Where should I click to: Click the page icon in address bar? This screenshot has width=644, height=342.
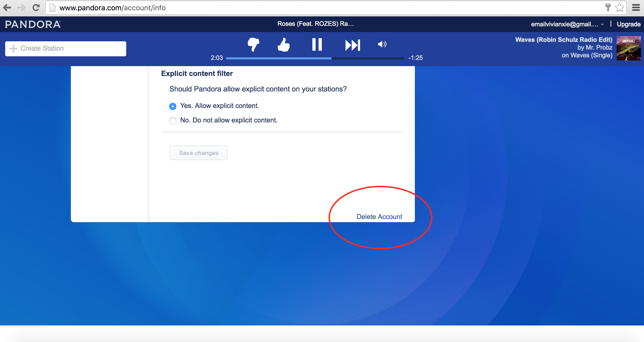pos(53,8)
